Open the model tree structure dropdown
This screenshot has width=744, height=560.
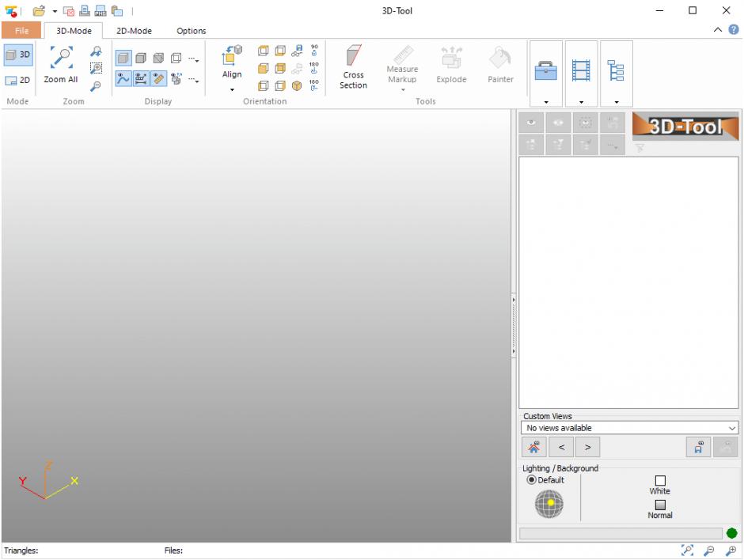pyautogui.click(x=617, y=74)
